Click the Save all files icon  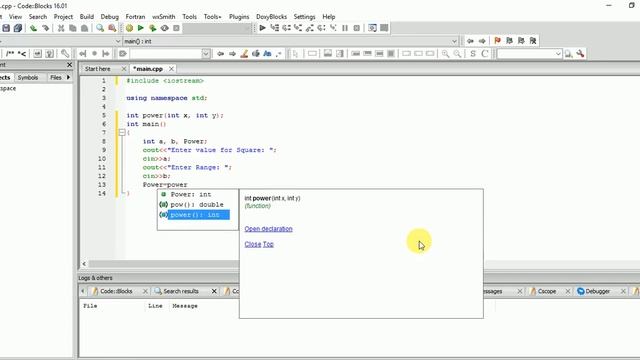(18, 28)
